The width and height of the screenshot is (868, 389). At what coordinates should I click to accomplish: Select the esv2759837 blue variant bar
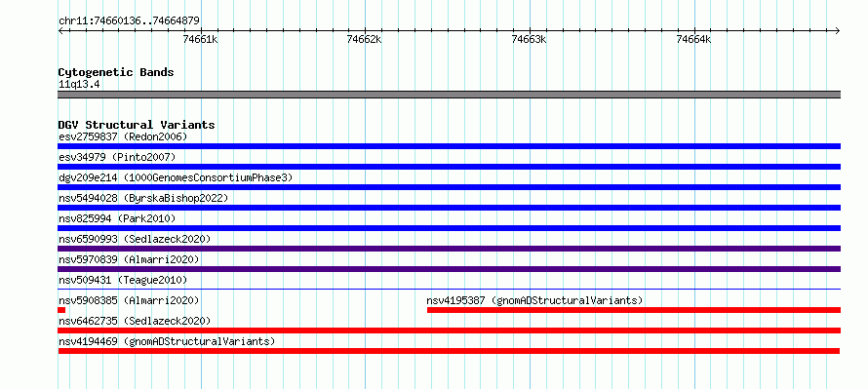coord(449,146)
